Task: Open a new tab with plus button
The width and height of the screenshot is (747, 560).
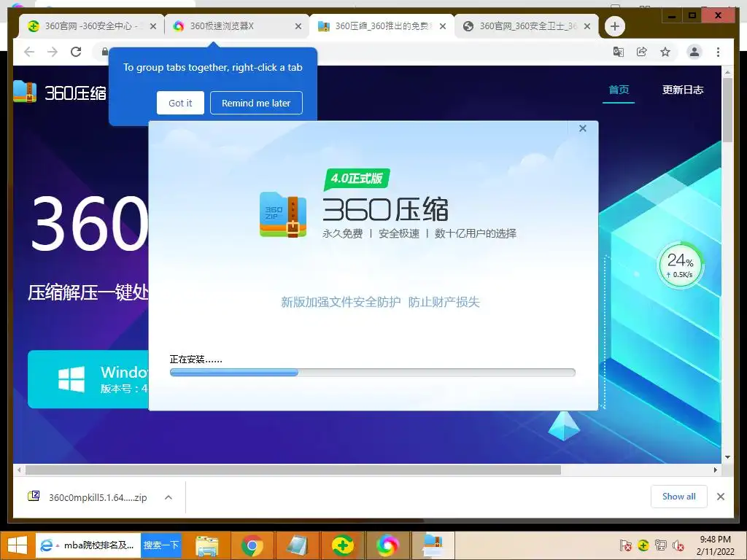Action: pos(614,26)
